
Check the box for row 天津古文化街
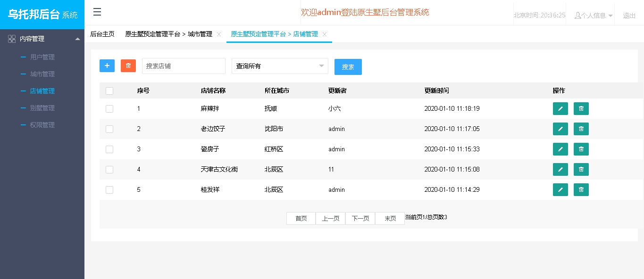[x=109, y=170]
